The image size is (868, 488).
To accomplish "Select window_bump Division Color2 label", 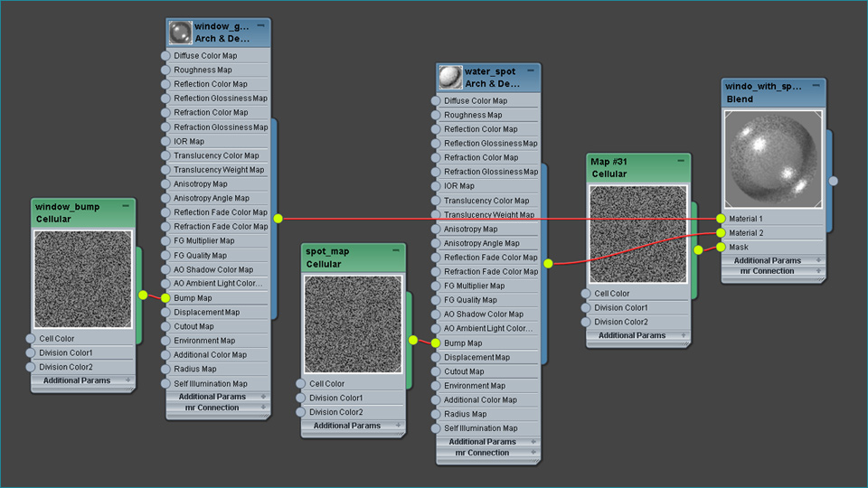I will (x=66, y=367).
